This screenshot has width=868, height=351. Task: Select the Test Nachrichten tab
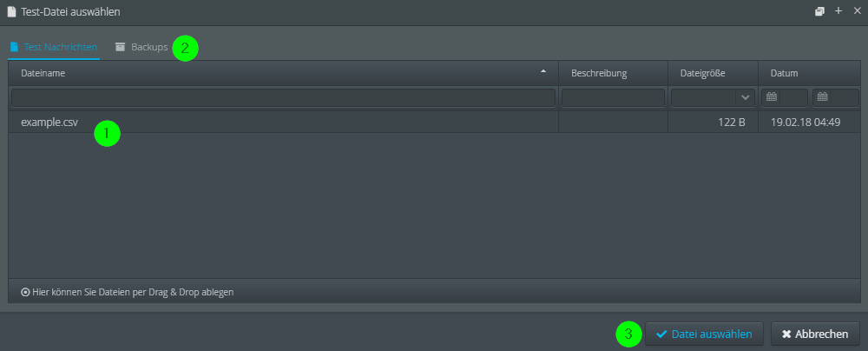coord(54,47)
